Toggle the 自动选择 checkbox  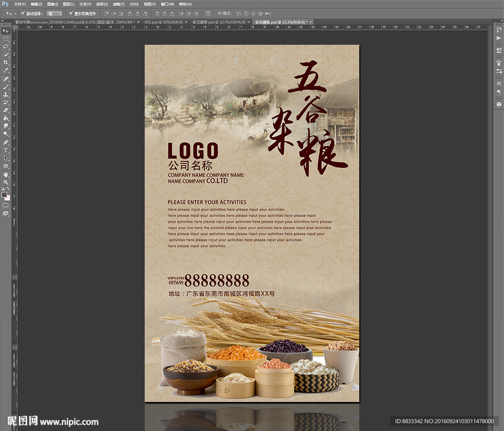23,13
